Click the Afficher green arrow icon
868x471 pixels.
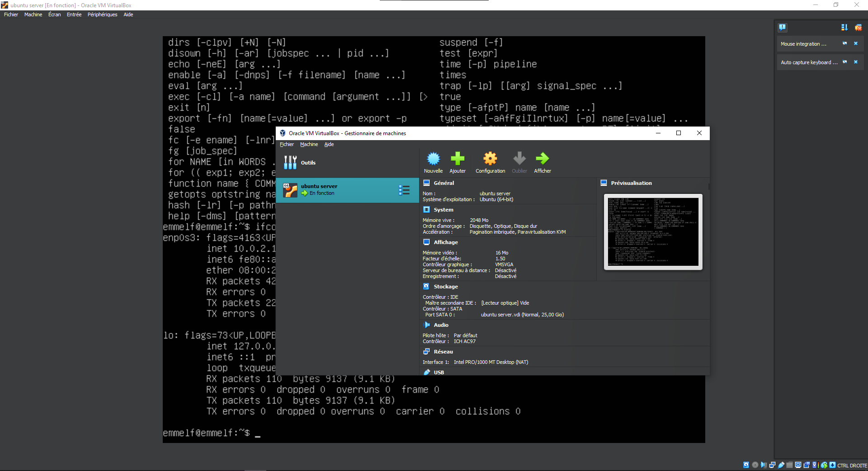542,159
